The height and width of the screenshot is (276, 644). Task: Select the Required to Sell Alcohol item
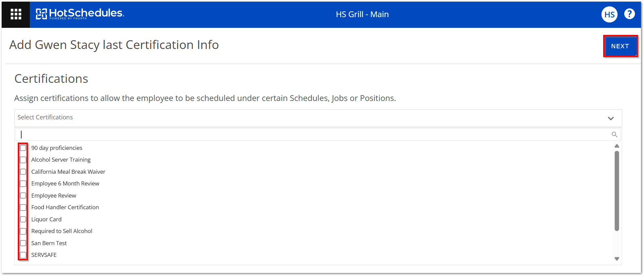tap(62, 231)
